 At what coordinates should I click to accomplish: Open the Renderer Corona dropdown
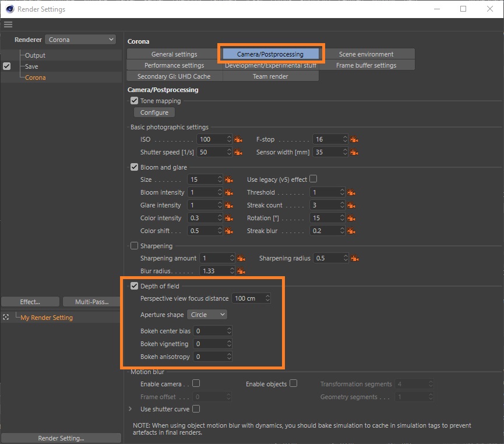click(x=80, y=40)
